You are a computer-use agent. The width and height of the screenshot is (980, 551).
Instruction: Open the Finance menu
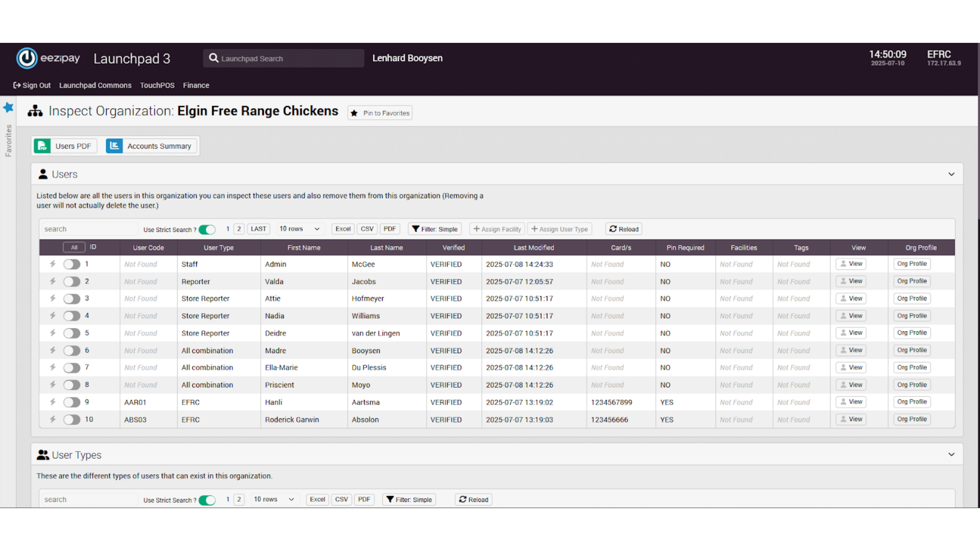tap(196, 85)
